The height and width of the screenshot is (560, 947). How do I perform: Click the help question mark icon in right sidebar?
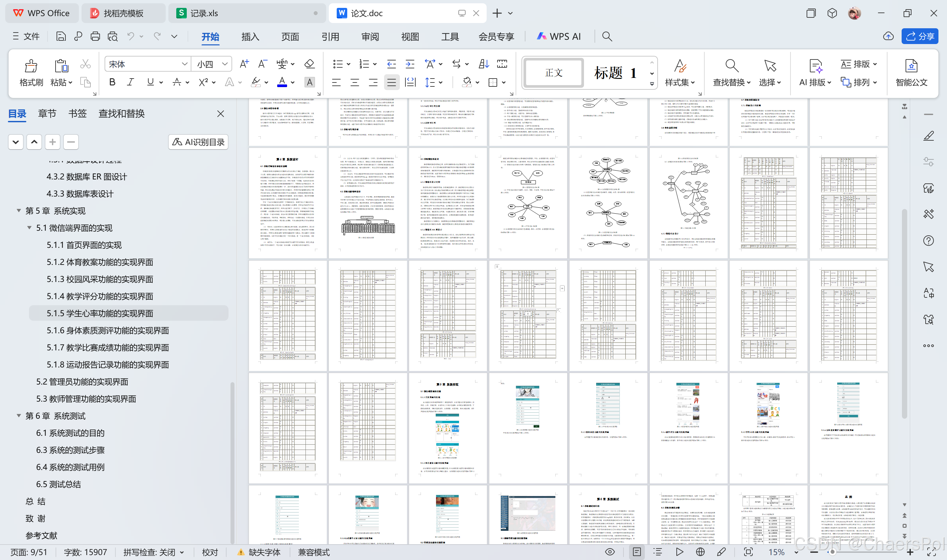(928, 240)
